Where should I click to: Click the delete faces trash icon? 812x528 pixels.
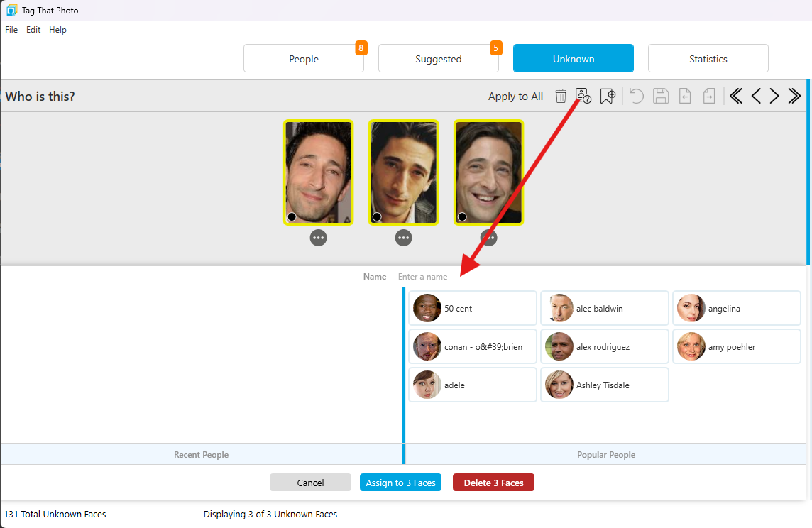pos(561,96)
